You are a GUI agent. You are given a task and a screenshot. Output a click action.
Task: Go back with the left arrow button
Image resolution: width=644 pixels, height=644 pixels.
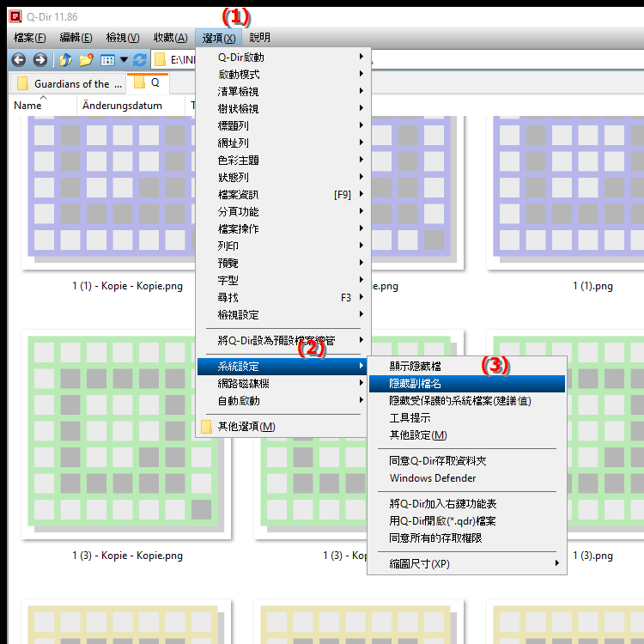(19, 60)
